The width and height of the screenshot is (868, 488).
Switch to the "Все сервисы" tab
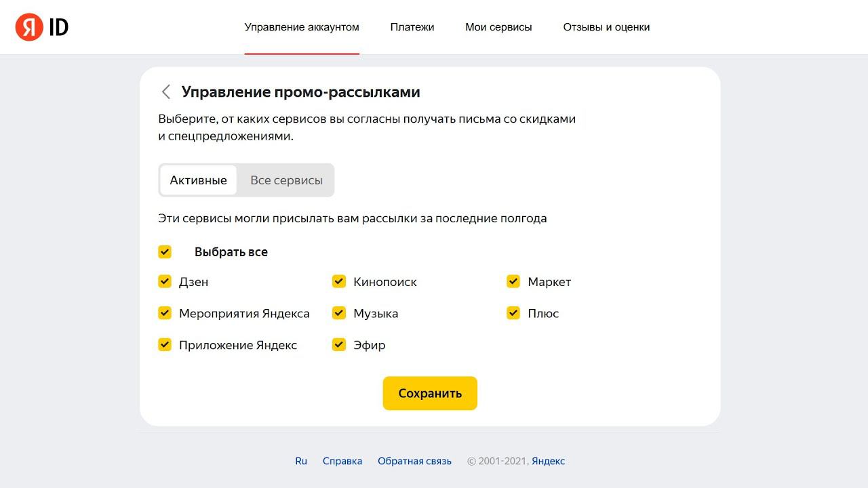click(286, 180)
